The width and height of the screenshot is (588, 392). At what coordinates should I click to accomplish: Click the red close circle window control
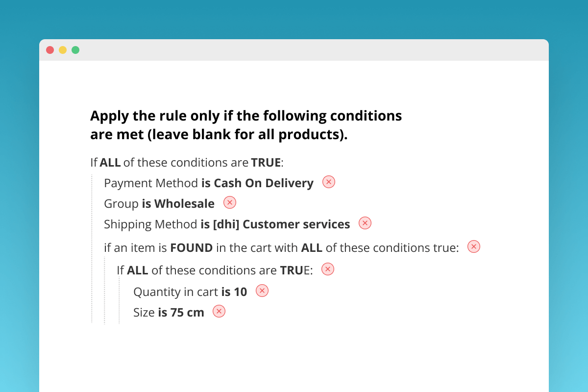50,49
